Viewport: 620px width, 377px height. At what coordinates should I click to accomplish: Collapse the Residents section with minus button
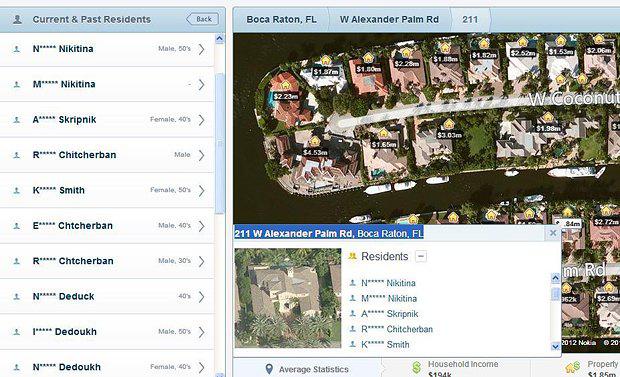(x=421, y=256)
